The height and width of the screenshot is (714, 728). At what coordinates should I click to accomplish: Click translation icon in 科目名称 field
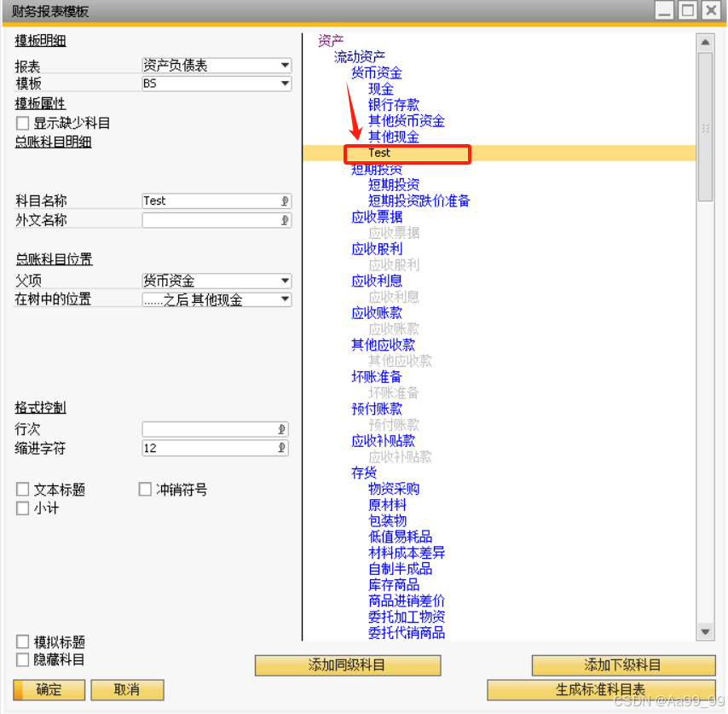(x=285, y=200)
